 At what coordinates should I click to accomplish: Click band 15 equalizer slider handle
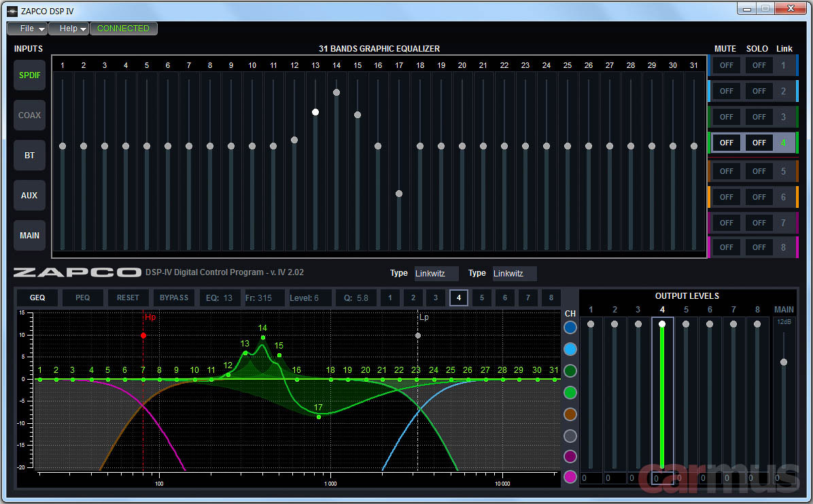(x=358, y=115)
